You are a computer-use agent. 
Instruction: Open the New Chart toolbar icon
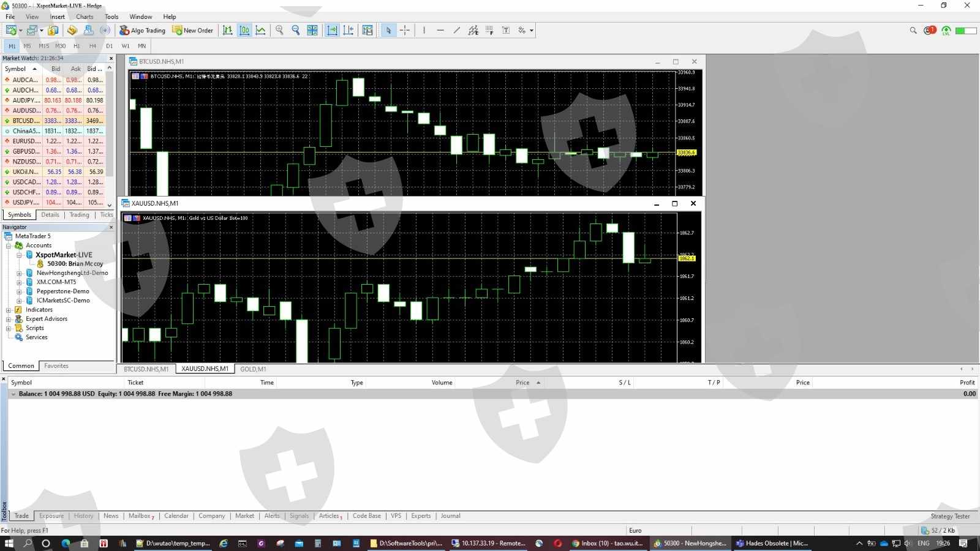(11, 30)
